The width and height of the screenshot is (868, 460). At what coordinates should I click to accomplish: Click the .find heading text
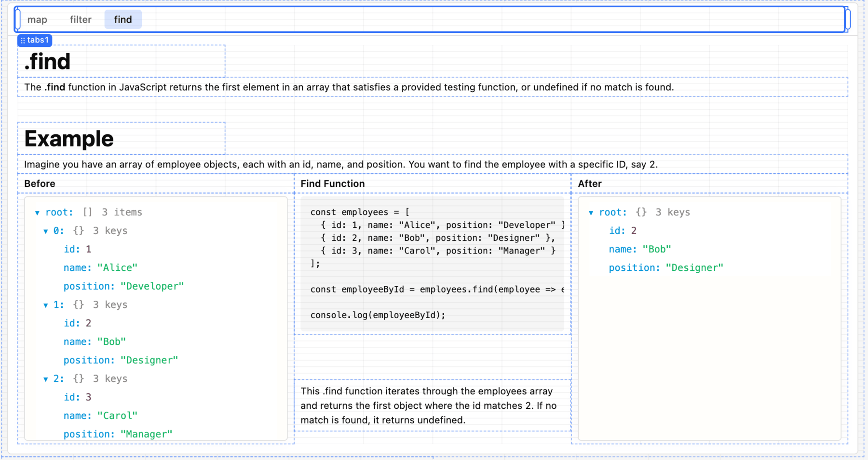(x=47, y=62)
